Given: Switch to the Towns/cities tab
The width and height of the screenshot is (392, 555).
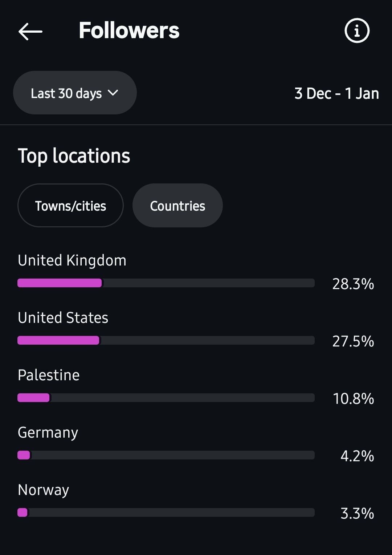Looking at the screenshot, I should click(70, 206).
